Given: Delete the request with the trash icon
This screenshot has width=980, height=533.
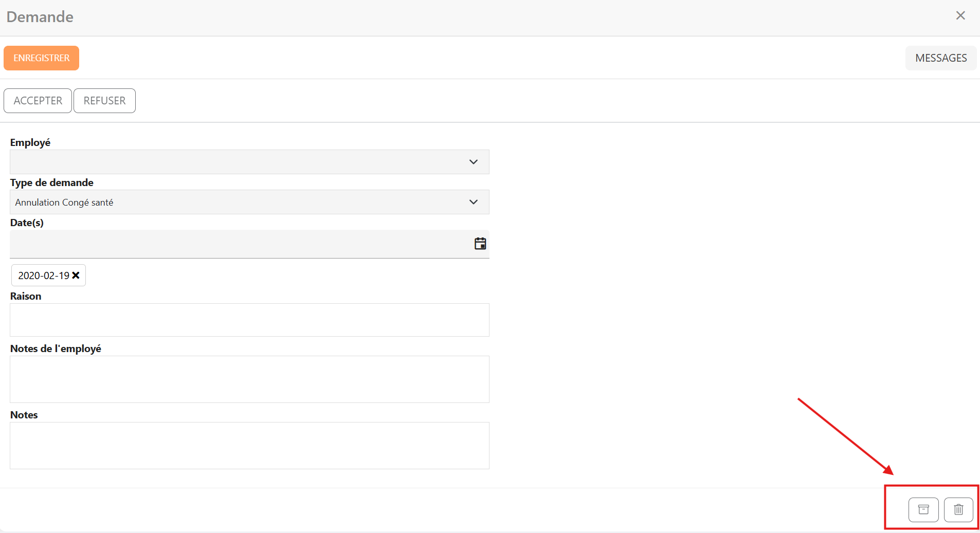Looking at the screenshot, I should [958, 510].
